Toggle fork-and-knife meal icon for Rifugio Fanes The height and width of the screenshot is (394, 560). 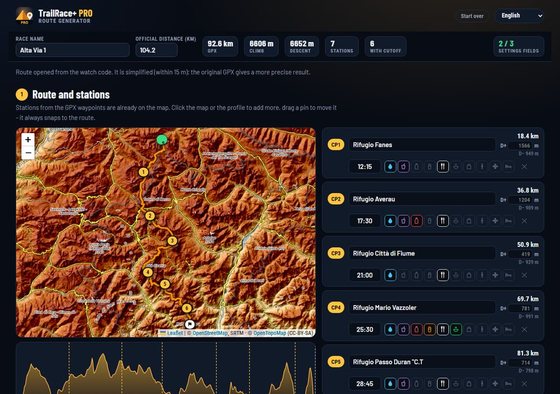[x=443, y=166]
